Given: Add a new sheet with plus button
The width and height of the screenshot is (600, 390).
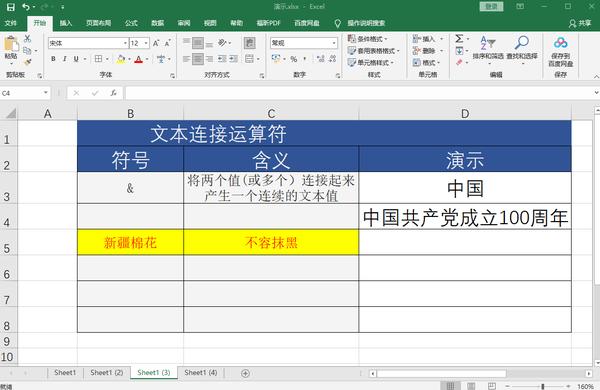Looking at the screenshot, I should 246,373.
